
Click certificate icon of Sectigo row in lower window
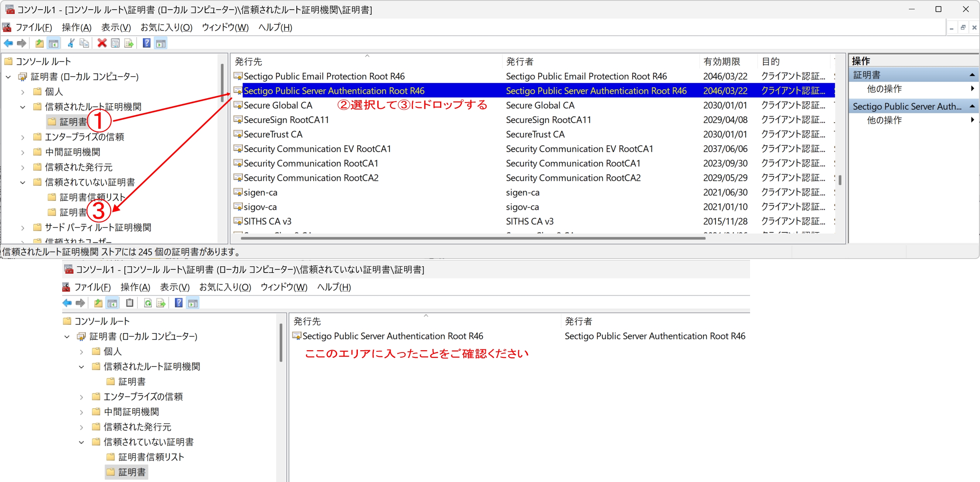[x=297, y=336]
